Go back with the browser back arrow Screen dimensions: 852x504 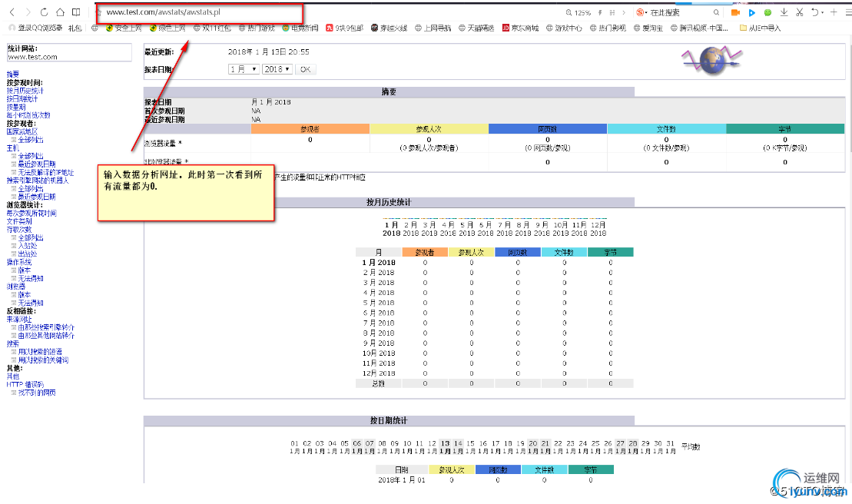[12, 12]
